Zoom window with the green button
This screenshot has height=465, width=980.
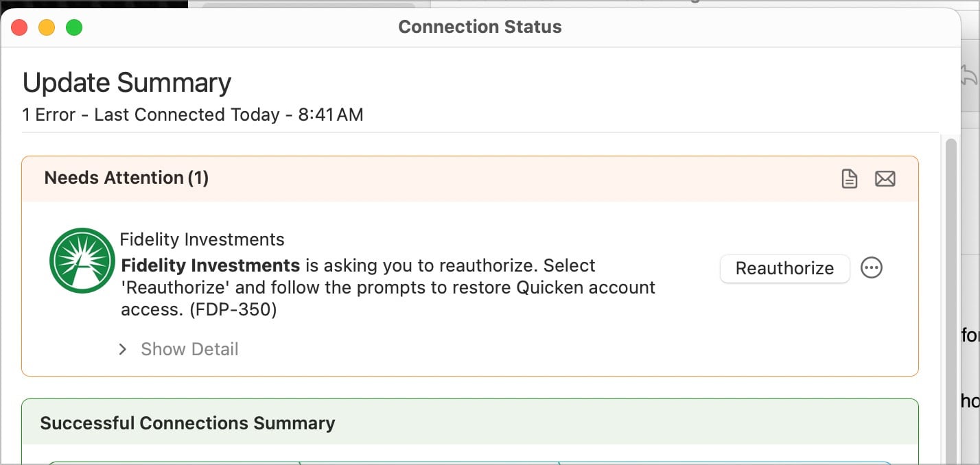coord(74,27)
